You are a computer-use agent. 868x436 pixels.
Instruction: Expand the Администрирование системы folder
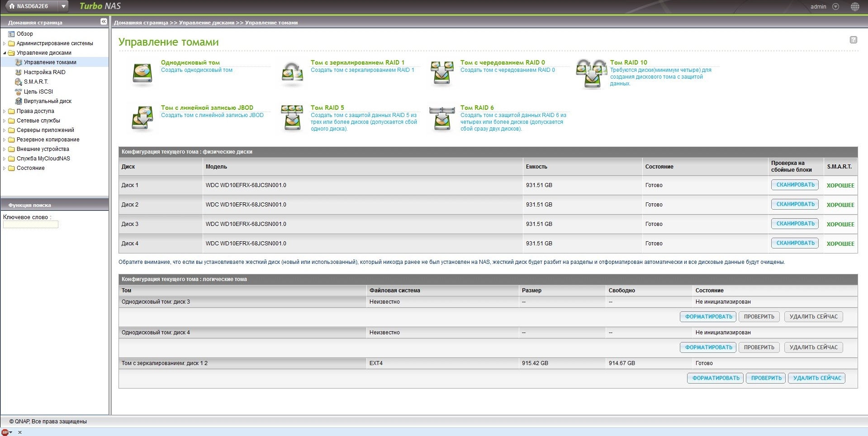[x=5, y=44]
